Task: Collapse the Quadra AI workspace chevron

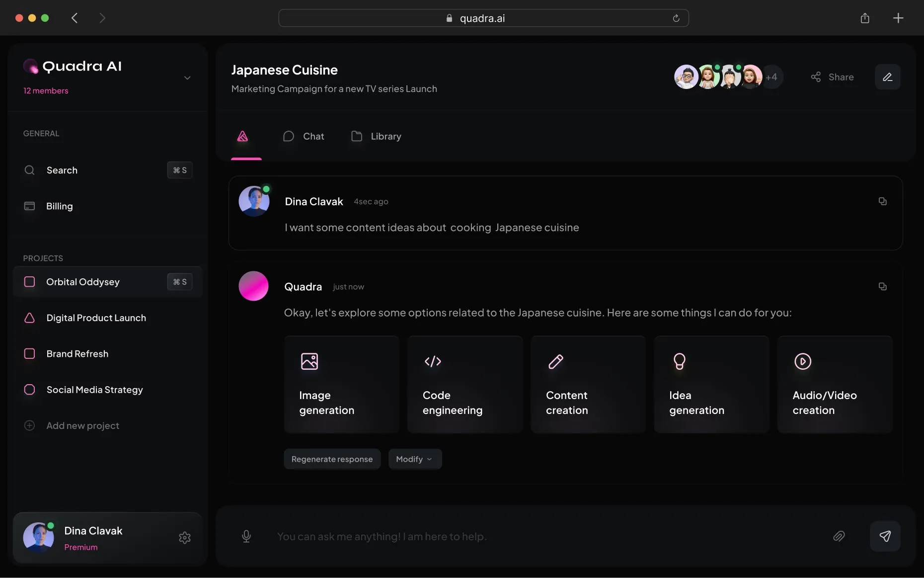Action: 187,78
